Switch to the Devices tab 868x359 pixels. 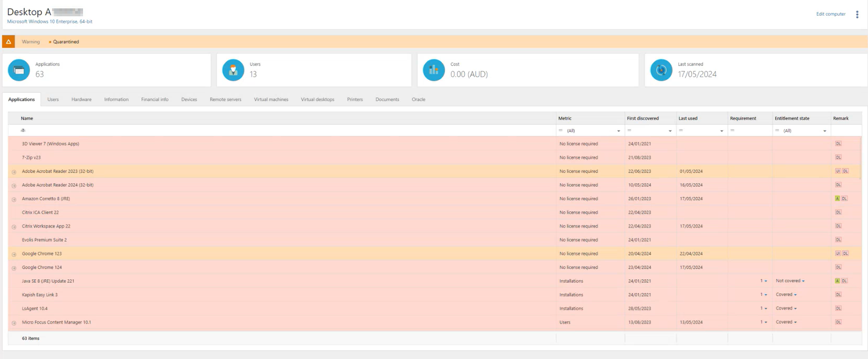point(189,99)
